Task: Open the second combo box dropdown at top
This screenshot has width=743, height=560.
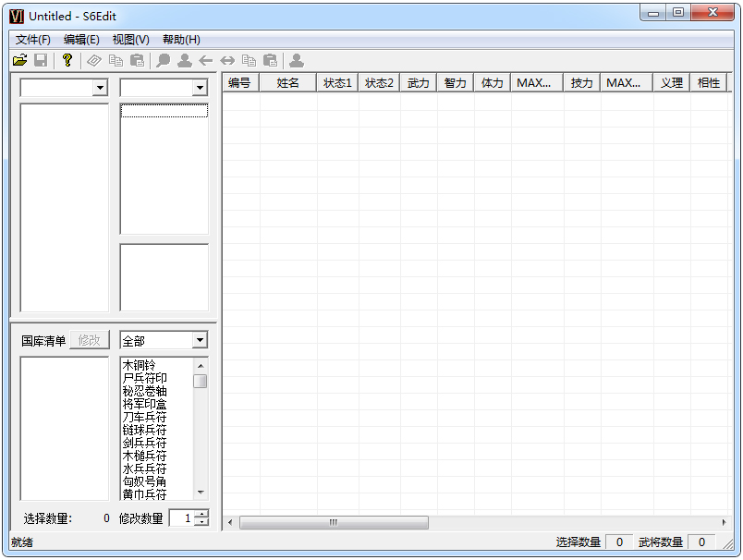Action: 201,87
